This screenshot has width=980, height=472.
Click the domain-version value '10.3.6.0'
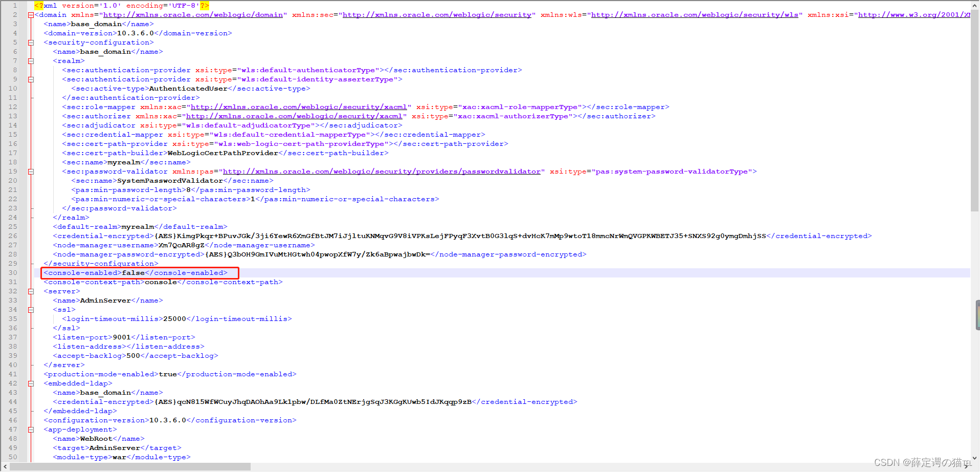point(136,33)
